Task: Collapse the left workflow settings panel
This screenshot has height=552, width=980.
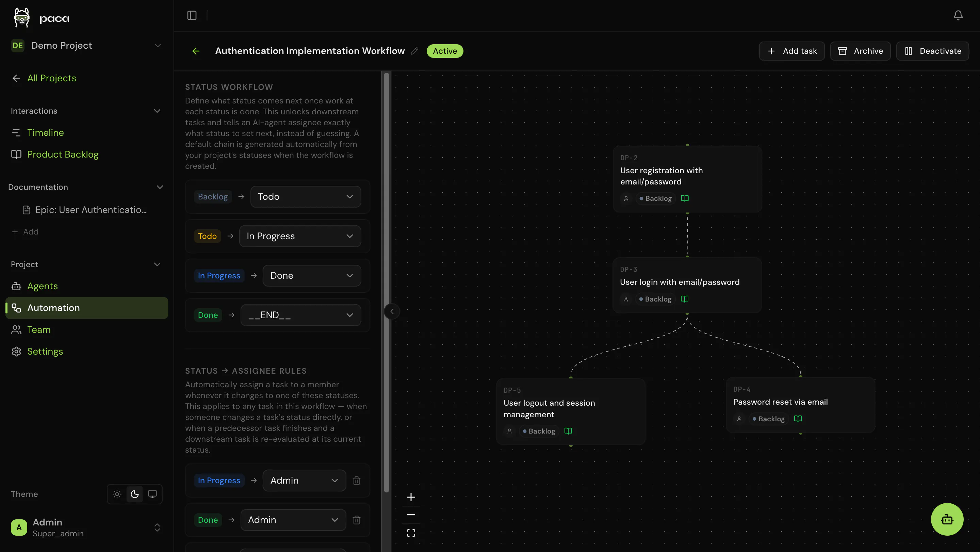Action: click(392, 312)
